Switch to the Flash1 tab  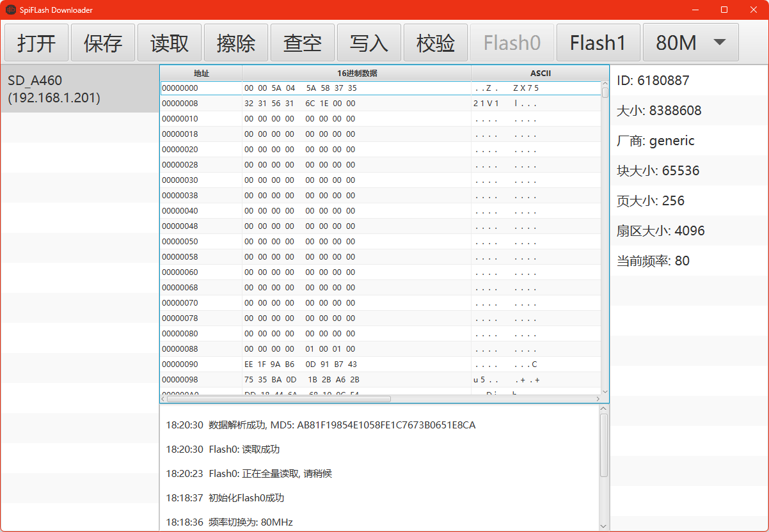coord(598,42)
